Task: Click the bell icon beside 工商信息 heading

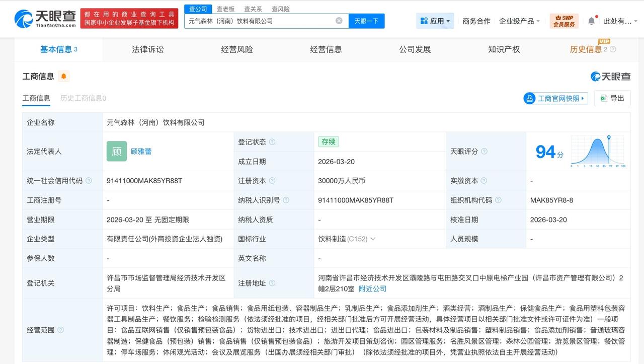Action: (63, 76)
